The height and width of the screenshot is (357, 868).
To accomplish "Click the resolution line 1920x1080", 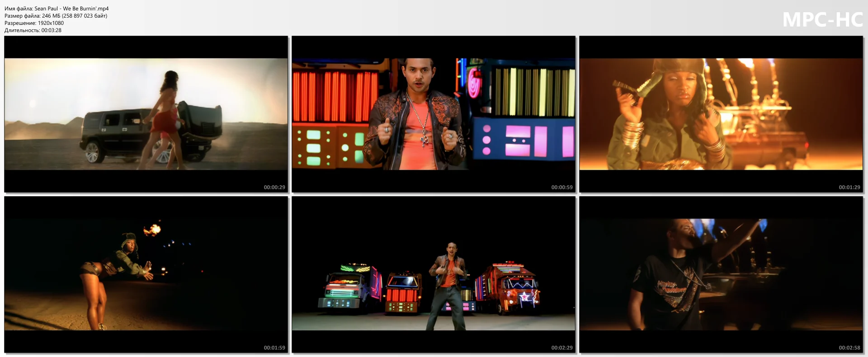I will (34, 23).
